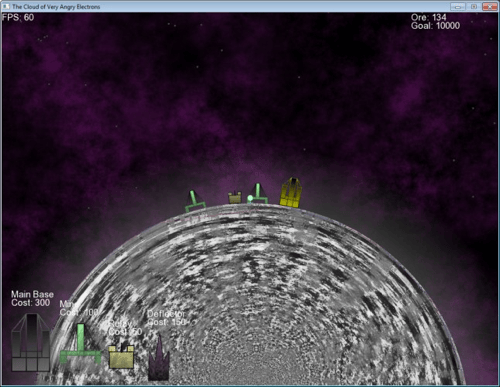
Task: Click the 'Goal: 10000' text
Action: tap(435, 26)
